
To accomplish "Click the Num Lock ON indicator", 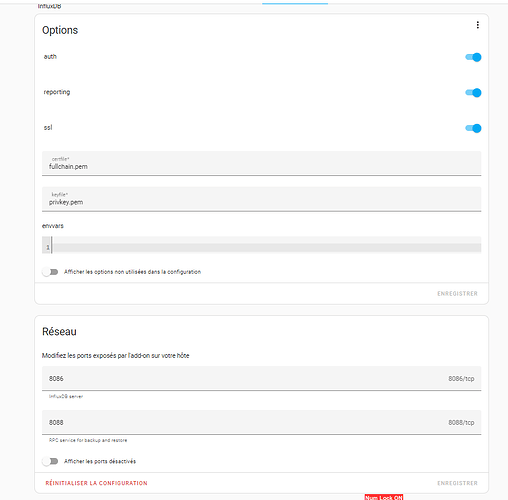I will tap(384, 497).
